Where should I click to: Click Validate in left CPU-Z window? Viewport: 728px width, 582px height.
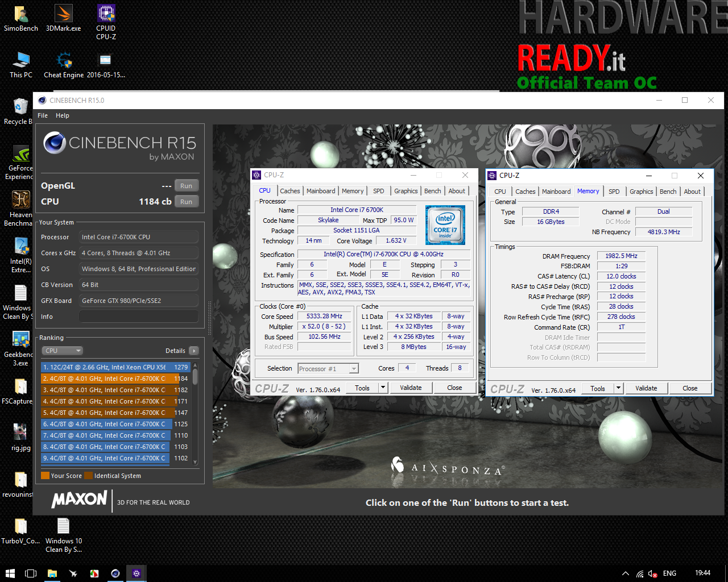(x=411, y=388)
